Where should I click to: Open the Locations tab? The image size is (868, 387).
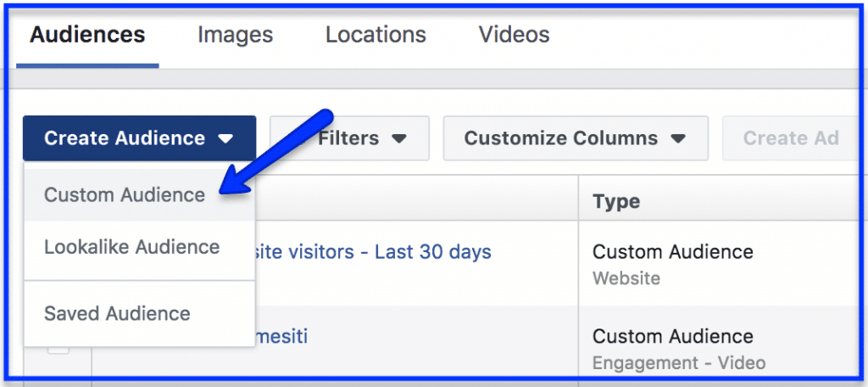coord(376,35)
